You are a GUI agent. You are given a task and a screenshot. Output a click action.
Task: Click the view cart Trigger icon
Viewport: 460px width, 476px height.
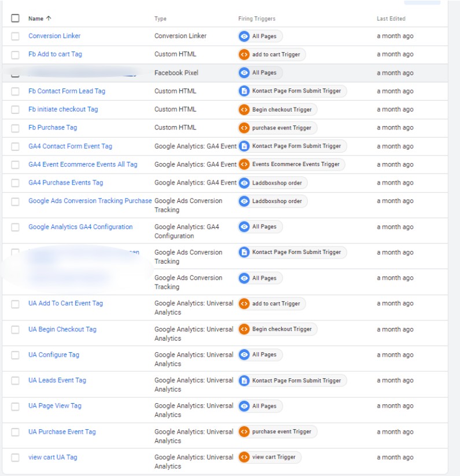[244, 457]
